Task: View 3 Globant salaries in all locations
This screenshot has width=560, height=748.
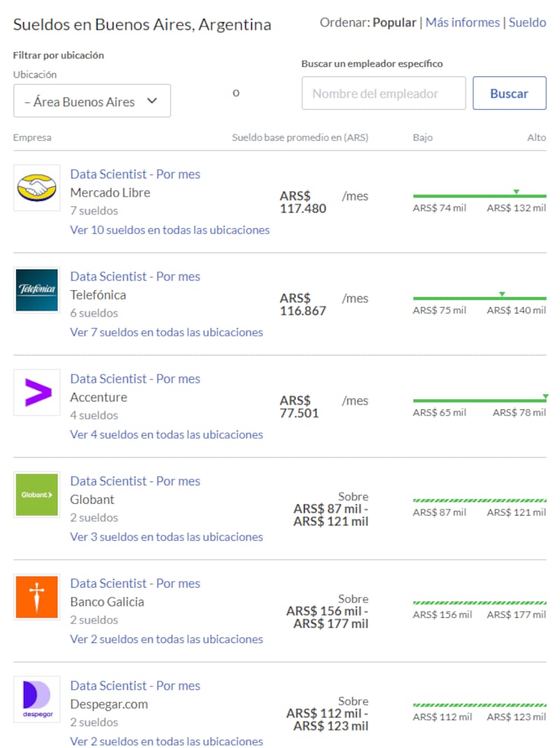Action: click(167, 537)
